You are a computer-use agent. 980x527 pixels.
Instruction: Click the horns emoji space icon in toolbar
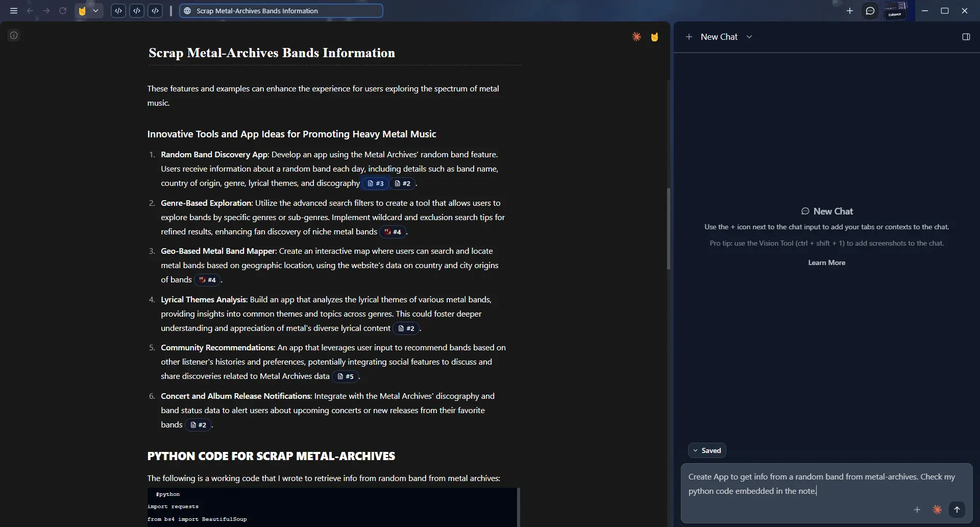pyautogui.click(x=82, y=11)
